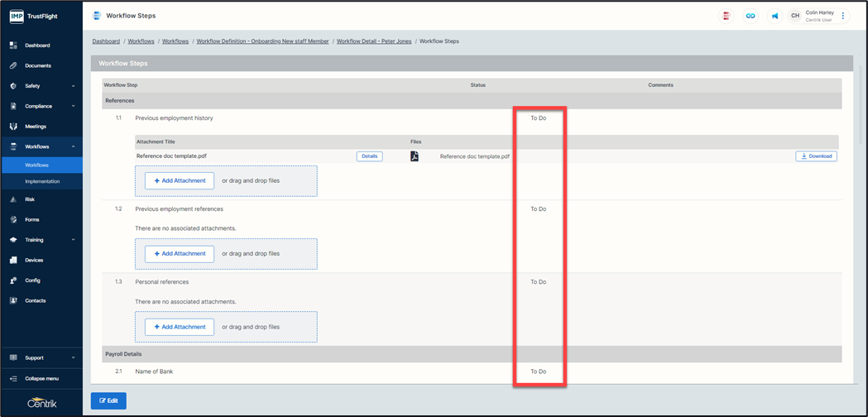Open the megaphone announcements icon
This screenshot has width=868, height=417.
[x=775, y=16]
